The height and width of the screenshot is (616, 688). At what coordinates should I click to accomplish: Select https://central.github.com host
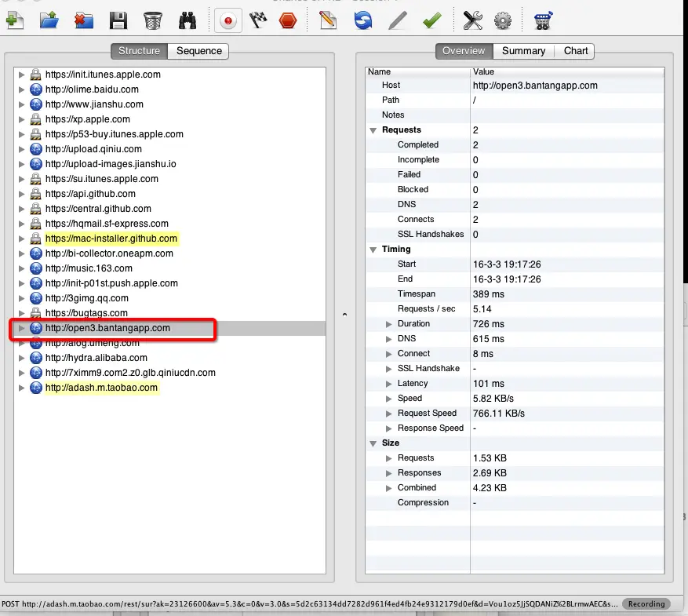98,209
